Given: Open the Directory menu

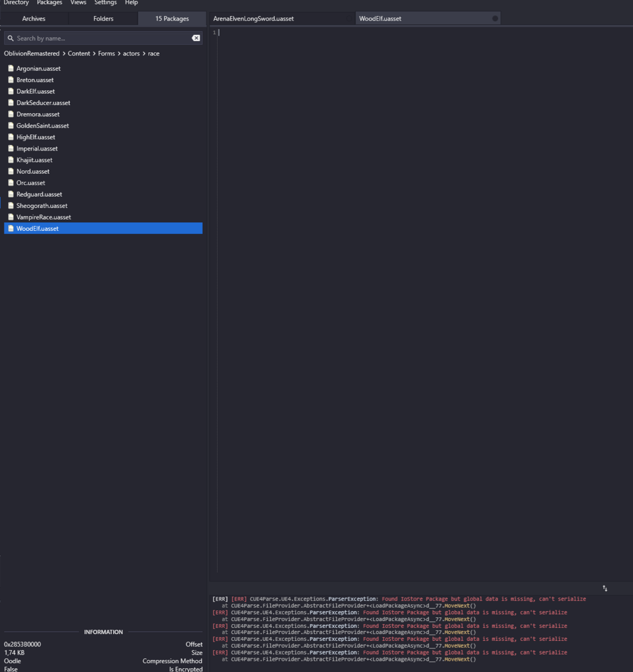Looking at the screenshot, I should [x=16, y=2].
